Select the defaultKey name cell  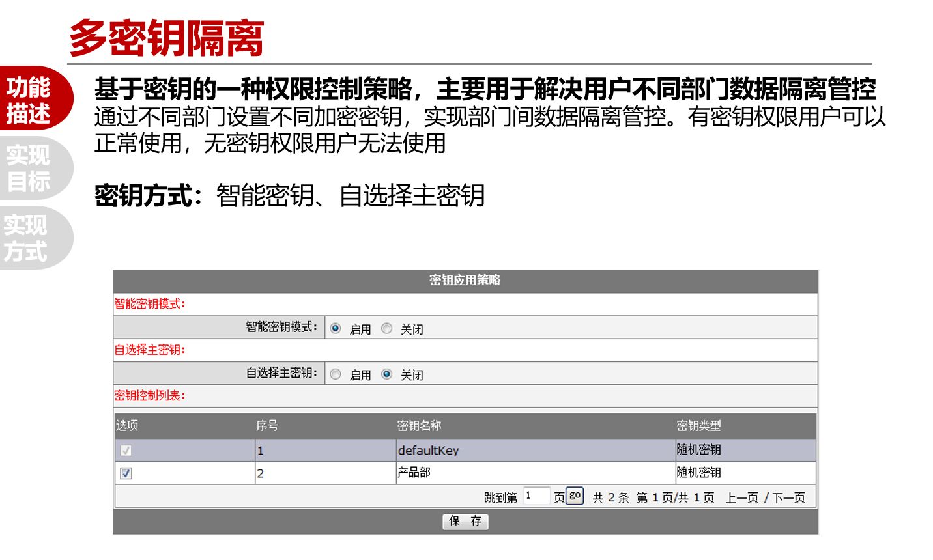[x=429, y=451]
